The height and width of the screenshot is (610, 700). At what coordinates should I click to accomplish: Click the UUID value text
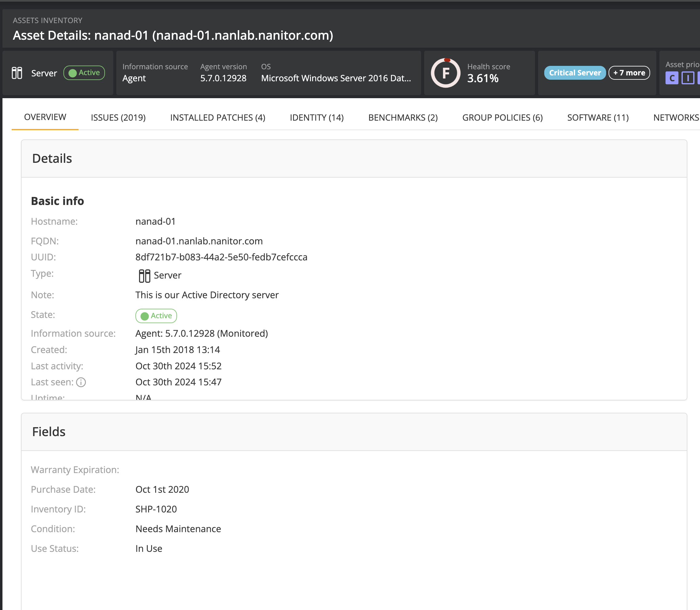pyautogui.click(x=221, y=257)
